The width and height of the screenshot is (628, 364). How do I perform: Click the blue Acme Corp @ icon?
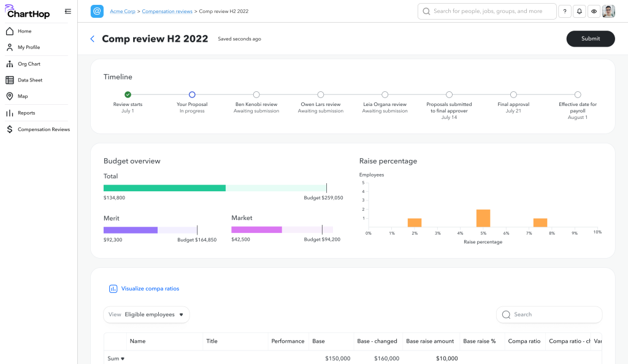point(97,12)
